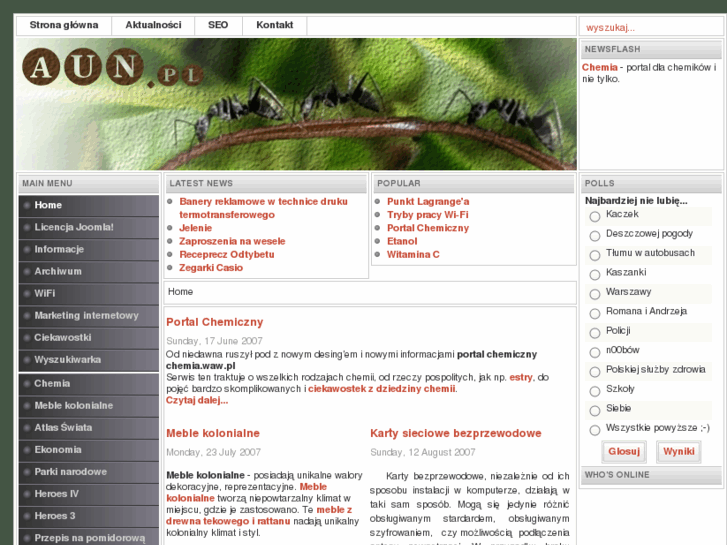
Task: Open Marketing internetowy menu entry
Action: tap(89, 316)
